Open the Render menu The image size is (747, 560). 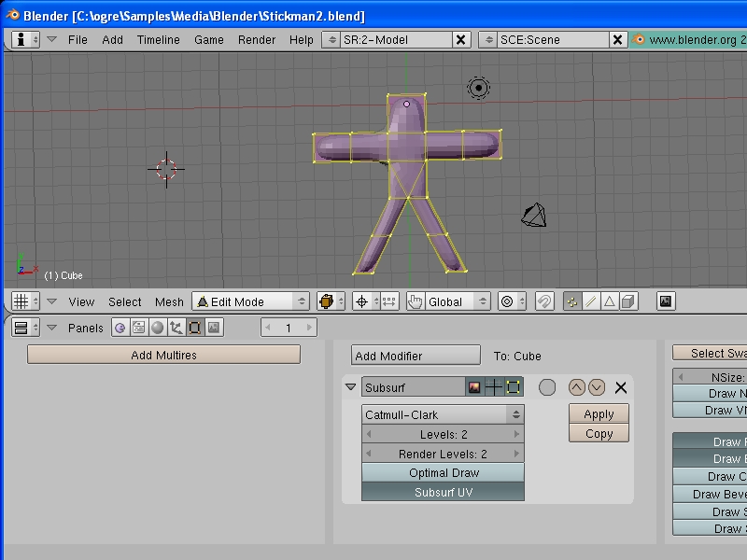257,40
